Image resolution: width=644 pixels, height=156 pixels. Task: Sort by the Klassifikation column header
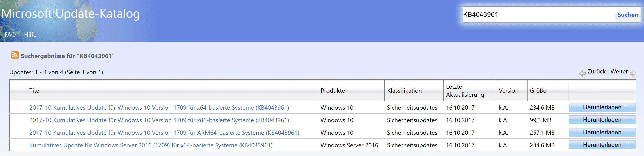[404, 90]
